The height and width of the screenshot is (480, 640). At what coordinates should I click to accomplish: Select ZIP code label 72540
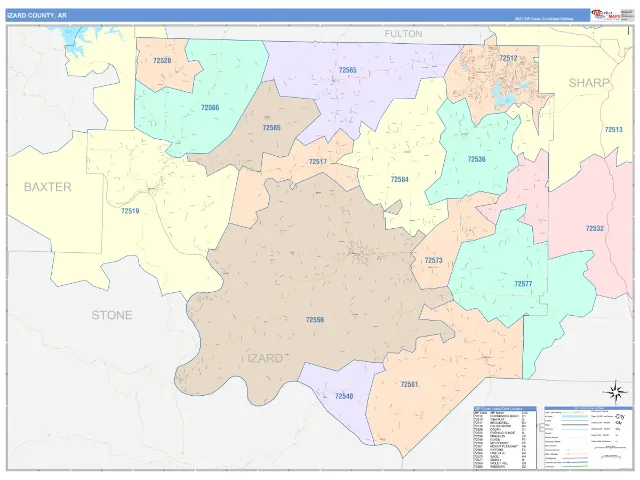[x=344, y=396]
